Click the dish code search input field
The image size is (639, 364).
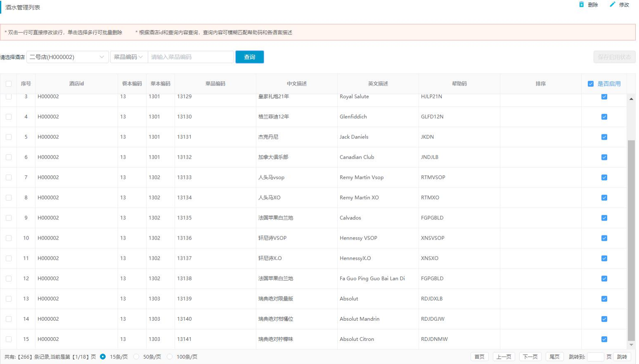191,57
